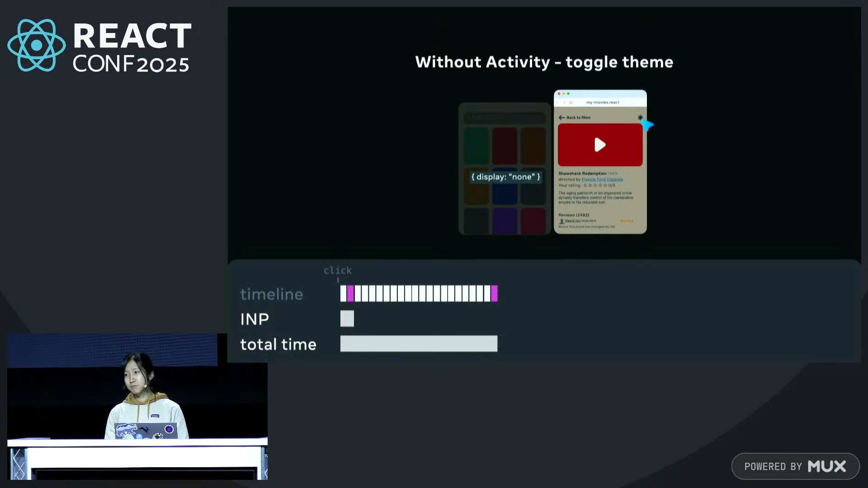This screenshot has width=868, height=488.
Task: Toggle theme with the sun icon
Action: [640, 117]
